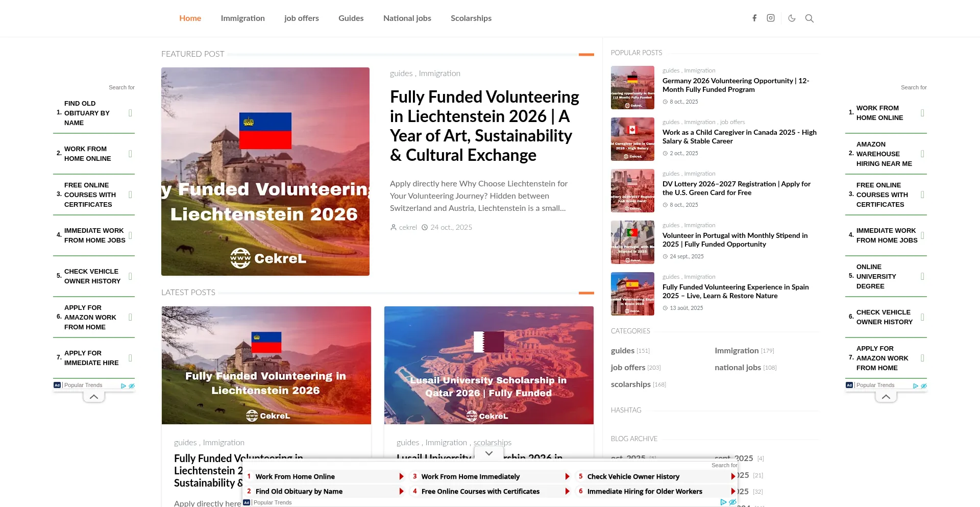Screen dimensions: 980x507
Task: Click Immediate Hiring for Older Workers in bottom ad
Action: pyautogui.click(x=645, y=491)
